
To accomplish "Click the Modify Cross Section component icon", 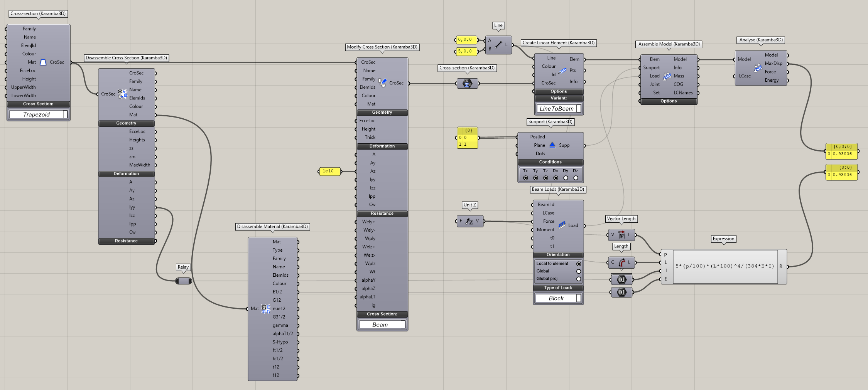I will point(382,82).
